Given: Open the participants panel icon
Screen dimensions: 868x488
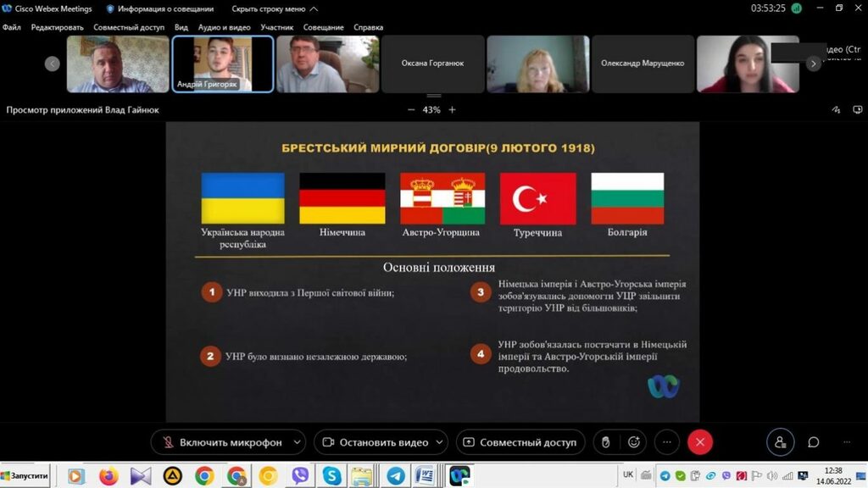Looking at the screenshot, I should coord(780,442).
